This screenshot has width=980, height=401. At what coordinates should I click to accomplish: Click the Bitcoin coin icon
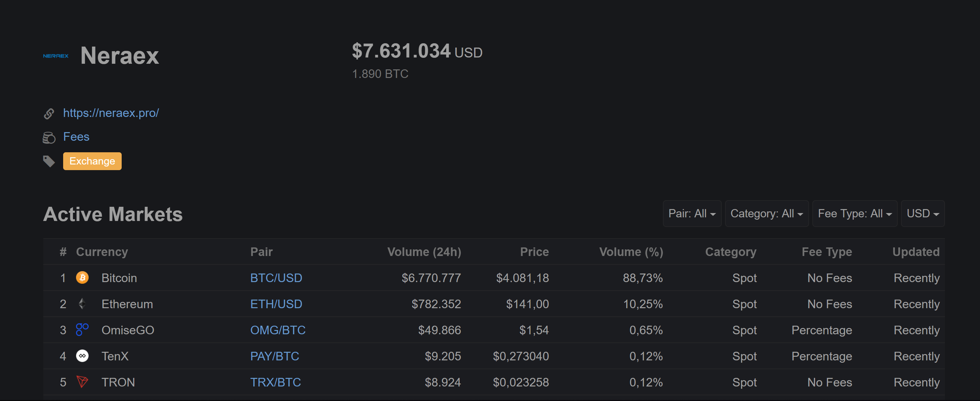82,278
